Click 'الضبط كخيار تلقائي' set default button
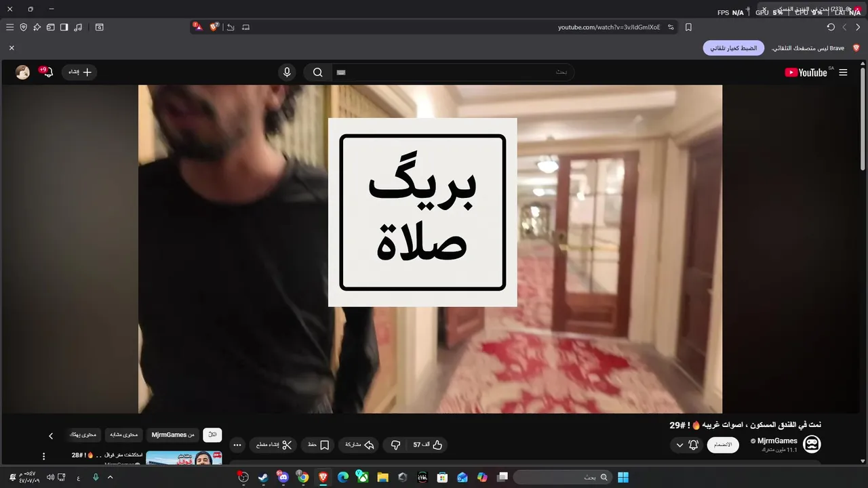Viewport: 868px width, 488px height. [x=734, y=48]
